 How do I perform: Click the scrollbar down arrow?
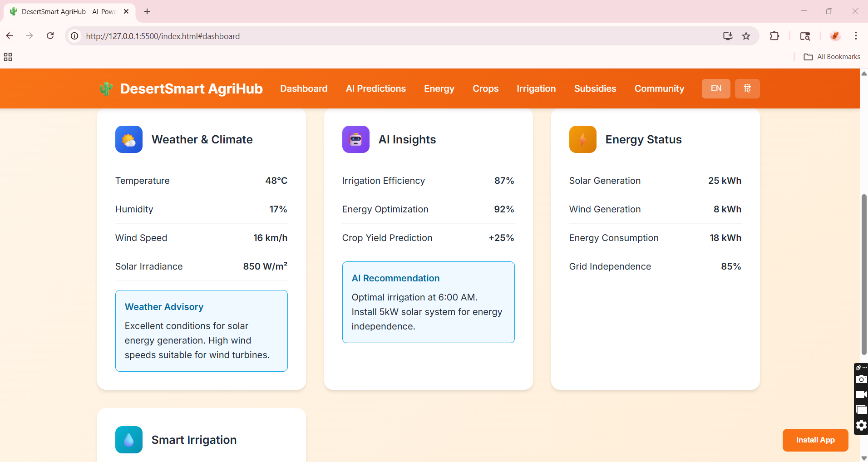[864, 458]
